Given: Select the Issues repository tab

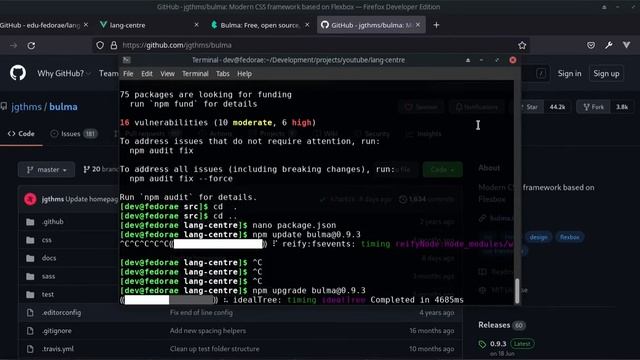Looking at the screenshot, I should (73, 134).
